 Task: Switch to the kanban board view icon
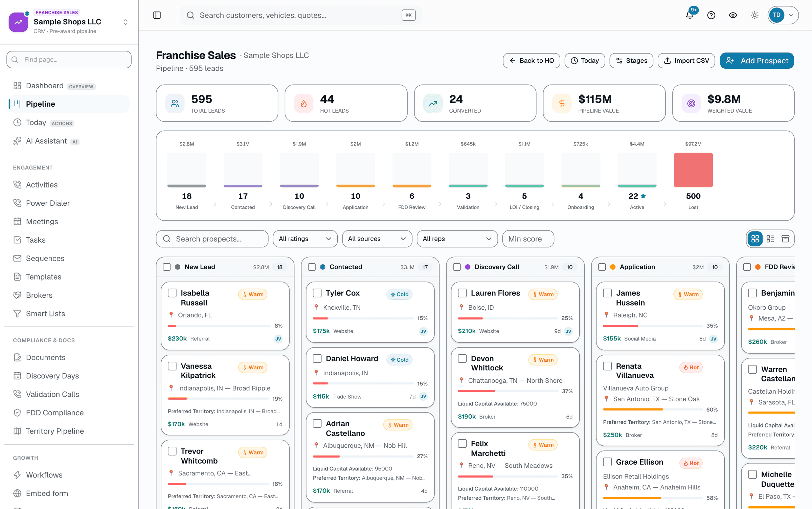(755, 239)
